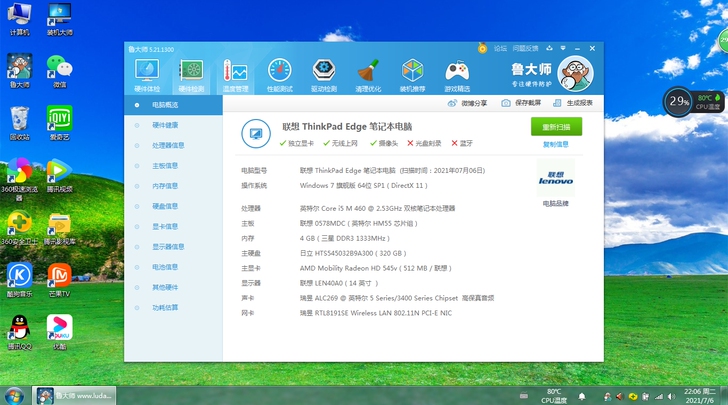Open the 硬件检测 hardware detection tab
This screenshot has width=728, height=405.
pyautogui.click(x=191, y=76)
